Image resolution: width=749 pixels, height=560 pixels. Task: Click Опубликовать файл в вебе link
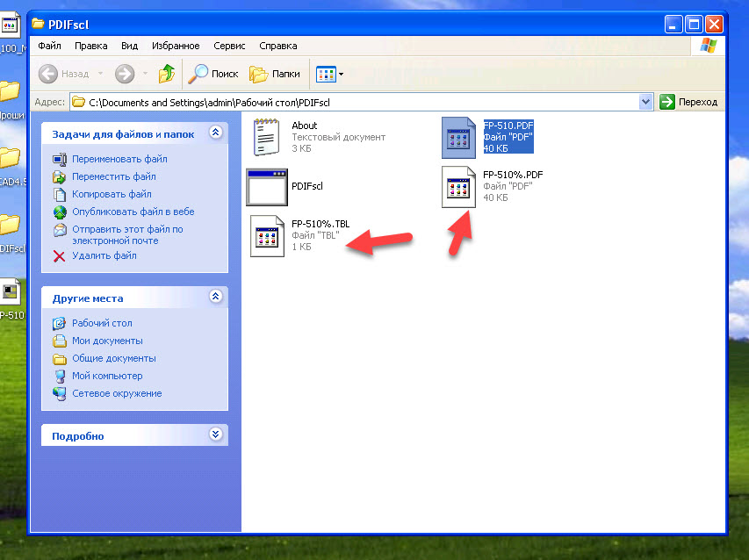(x=133, y=212)
